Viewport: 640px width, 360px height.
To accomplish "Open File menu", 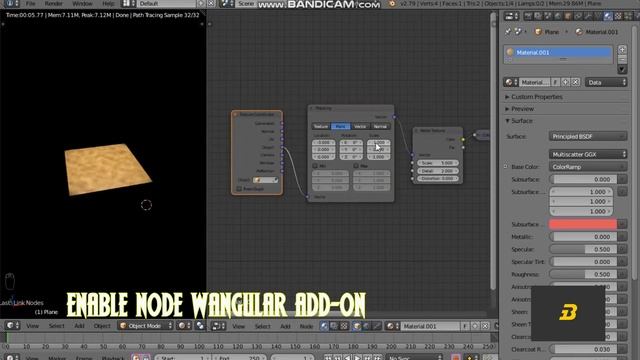I will 31,4.
